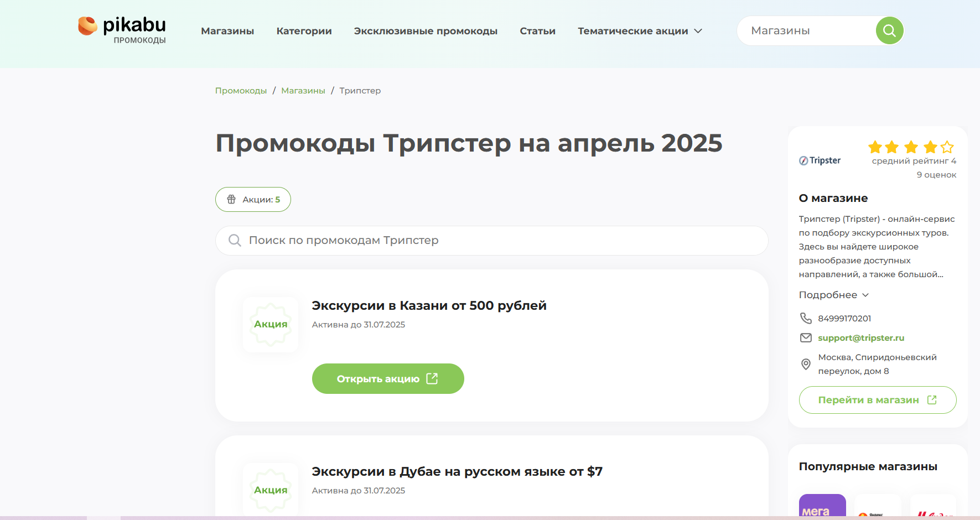The width and height of the screenshot is (980, 520).
Task: Click the green search magnifier button
Action: 889,30
